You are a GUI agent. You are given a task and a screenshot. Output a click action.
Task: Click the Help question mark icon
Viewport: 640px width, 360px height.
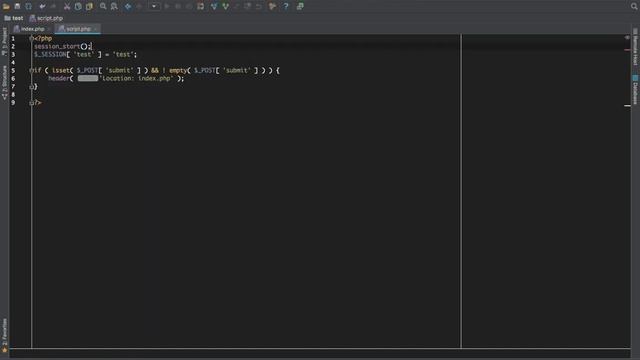286,6
